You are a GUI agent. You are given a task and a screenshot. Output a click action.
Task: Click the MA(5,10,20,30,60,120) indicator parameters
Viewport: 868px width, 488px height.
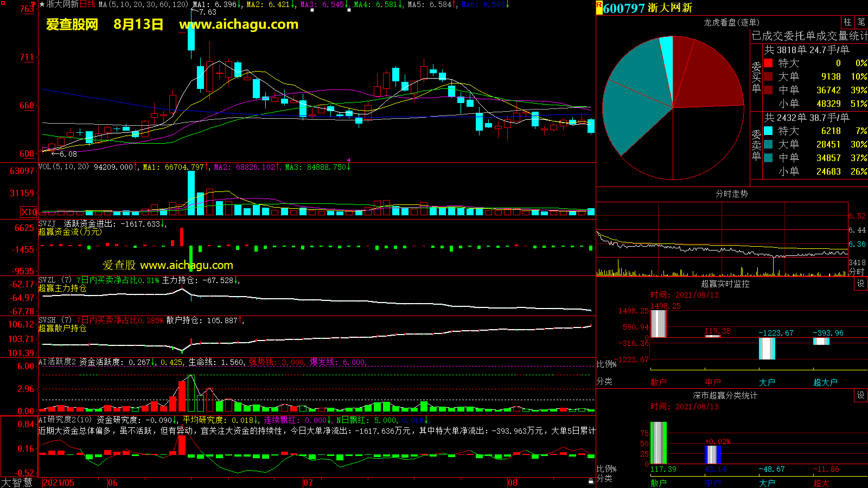point(144,4)
